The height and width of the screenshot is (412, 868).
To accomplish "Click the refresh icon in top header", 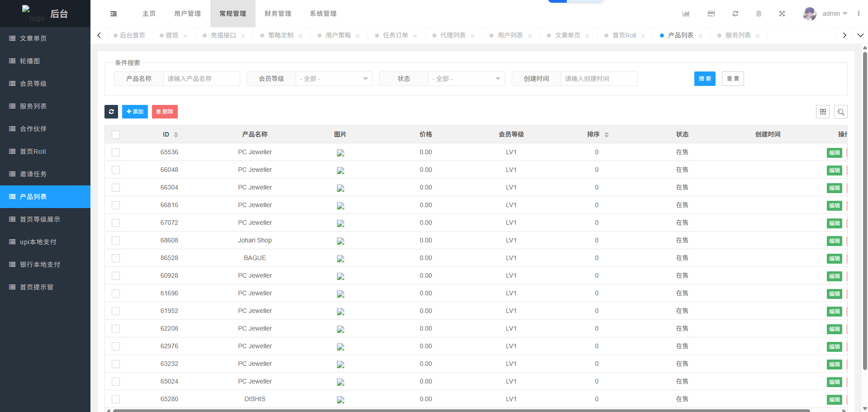I will (735, 14).
